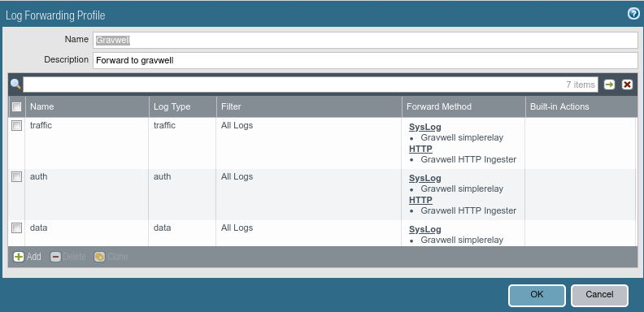Open the help icon in dialog header
The height and width of the screenshot is (312, 644).
tap(633, 14)
